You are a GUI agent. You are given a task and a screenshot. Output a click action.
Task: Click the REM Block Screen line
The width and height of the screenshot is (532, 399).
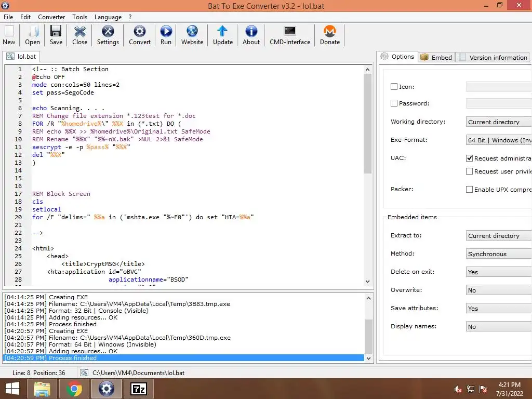tap(61, 194)
